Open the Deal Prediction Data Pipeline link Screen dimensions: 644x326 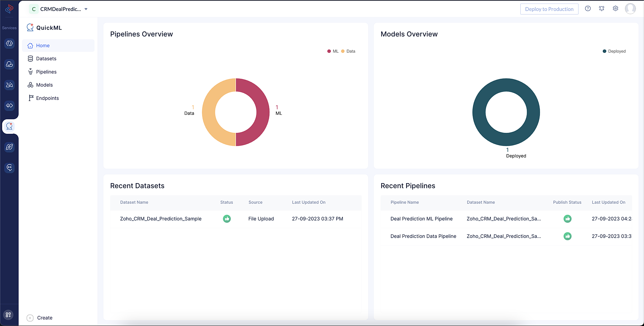point(423,236)
